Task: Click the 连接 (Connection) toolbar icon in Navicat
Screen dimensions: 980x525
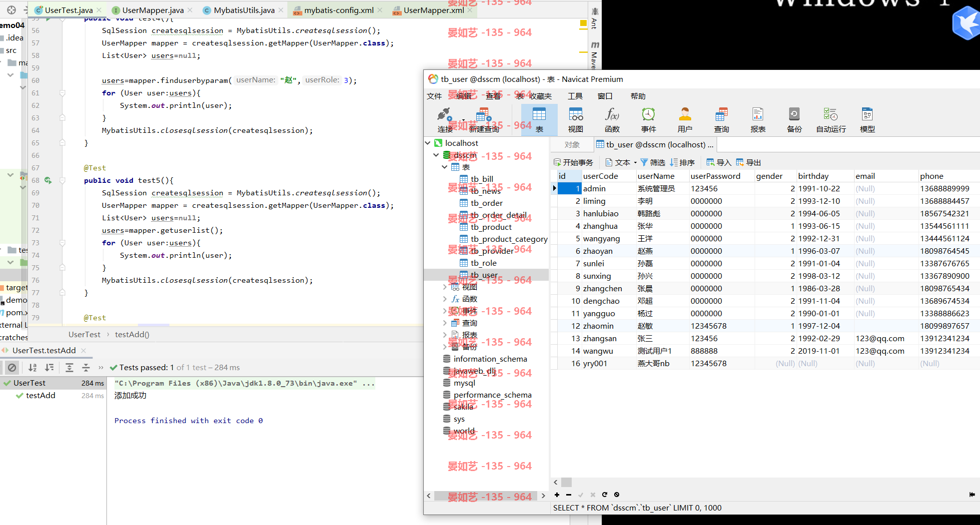Action: (444, 120)
